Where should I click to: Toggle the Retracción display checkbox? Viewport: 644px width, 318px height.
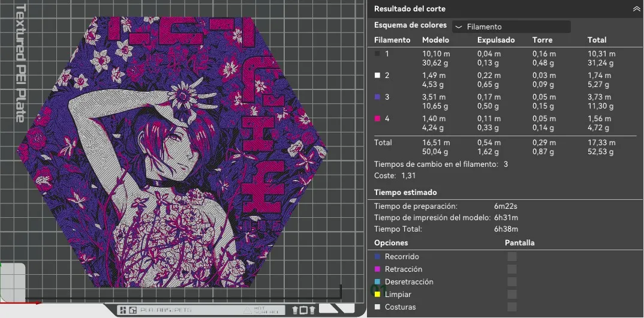point(511,269)
